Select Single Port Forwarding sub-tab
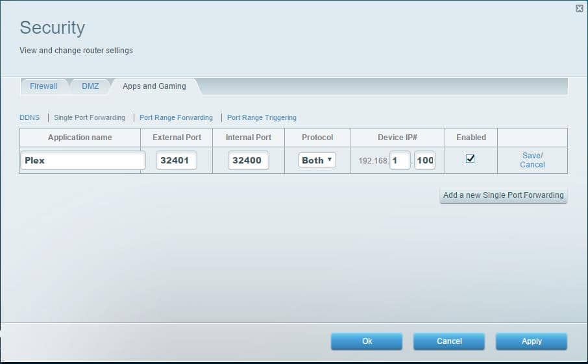588x364 pixels. point(90,117)
